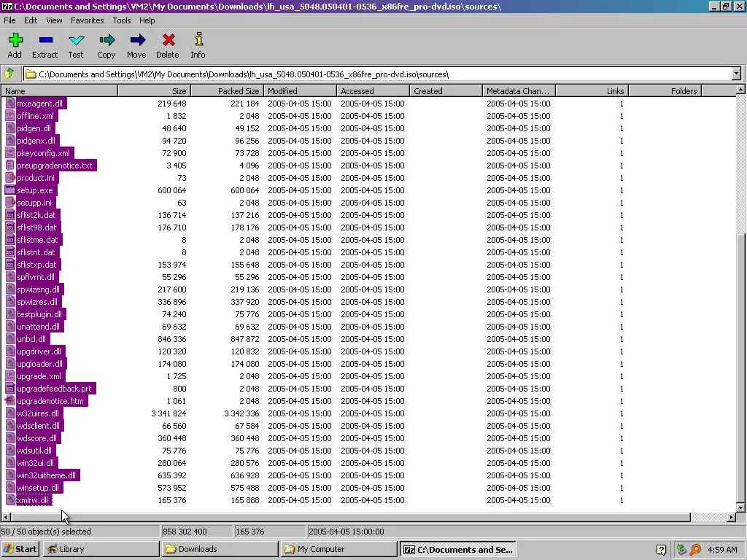Click the product.ini file icon
The height and width of the screenshot is (560, 747).
click(x=10, y=178)
